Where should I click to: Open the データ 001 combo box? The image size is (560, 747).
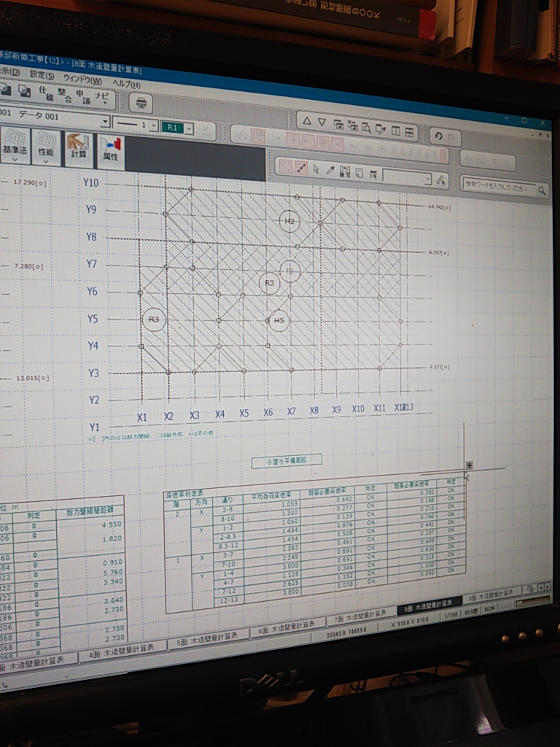coord(104,123)
